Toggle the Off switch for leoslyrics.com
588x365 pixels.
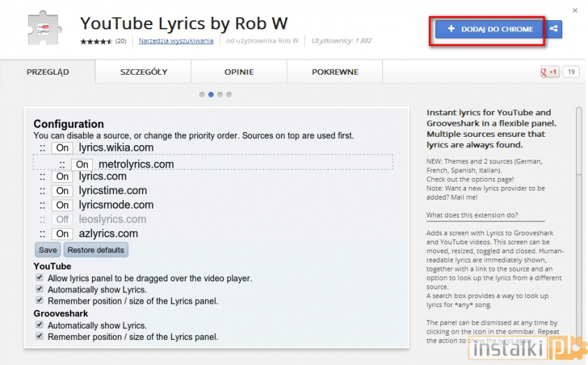pyautogui.click(x=62, y=219)
